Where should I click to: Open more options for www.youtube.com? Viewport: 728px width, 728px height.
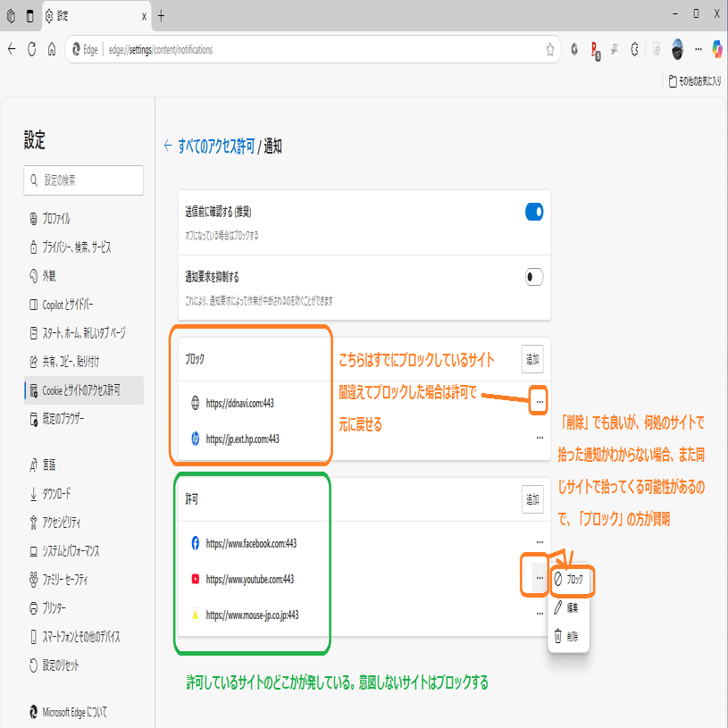pyautogui.click(x=540, y=578)
